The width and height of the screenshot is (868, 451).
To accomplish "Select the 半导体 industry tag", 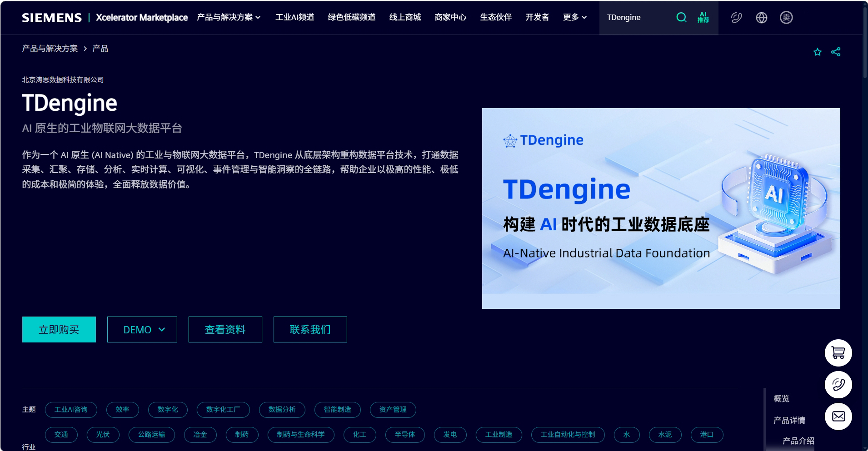I will (x=405, y=435).
